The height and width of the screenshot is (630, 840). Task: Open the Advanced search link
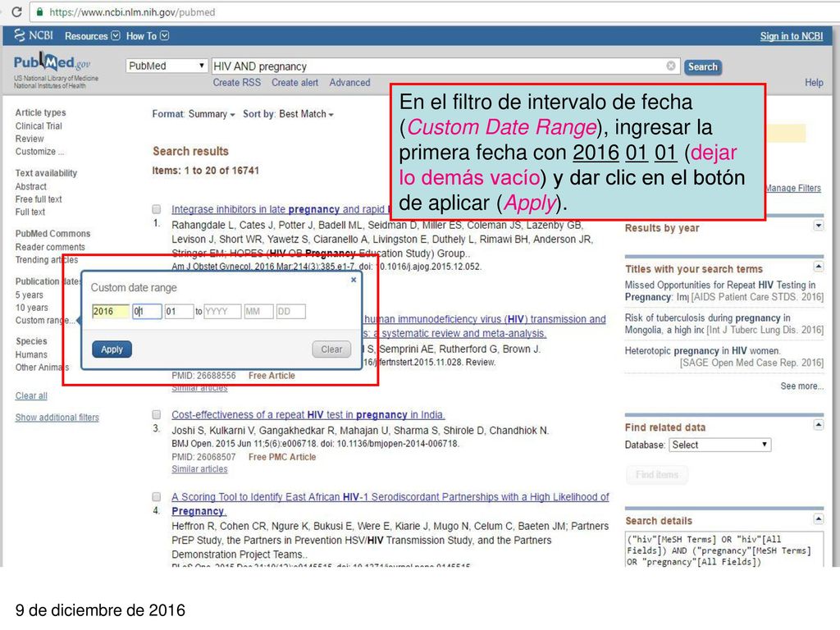coord(349,83)
